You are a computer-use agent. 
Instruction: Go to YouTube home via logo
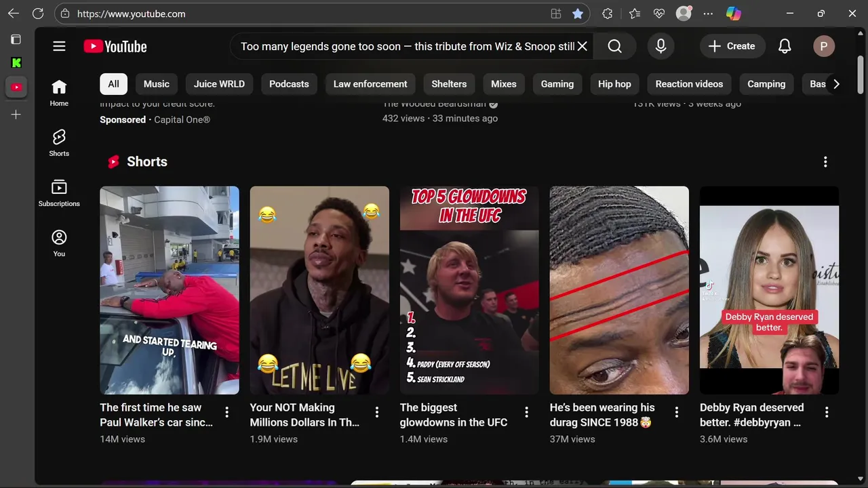point(115,46)
